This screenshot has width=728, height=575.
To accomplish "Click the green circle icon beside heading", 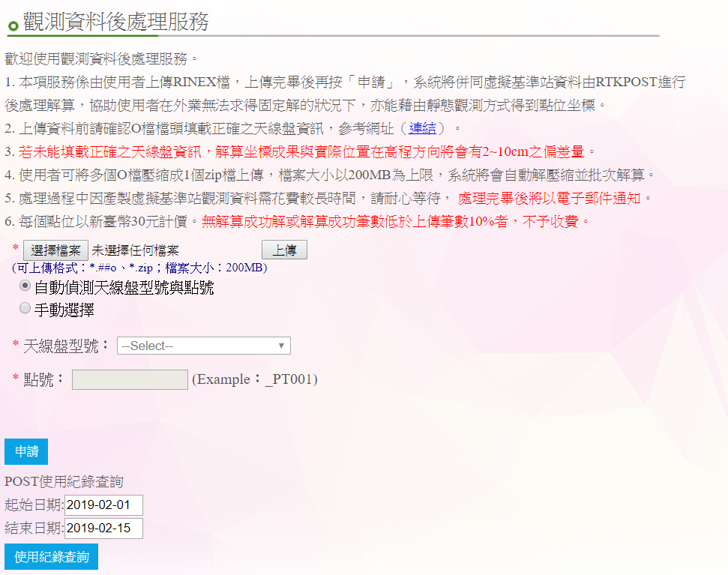I will tap(13, 26).
